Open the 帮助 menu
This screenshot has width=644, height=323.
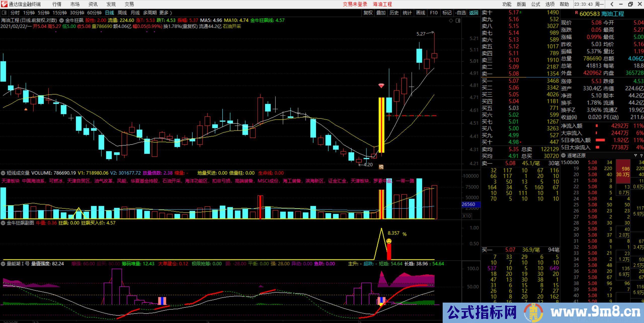pos(564,4)
